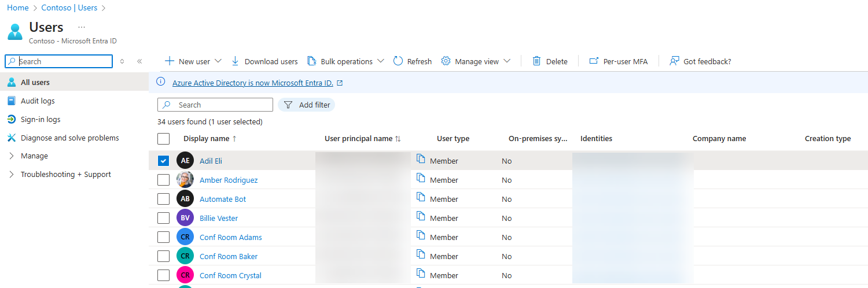Click the New user plus icon
Image resolution: width=868 pixels, height=288 pixels.
tap(170, 61)
